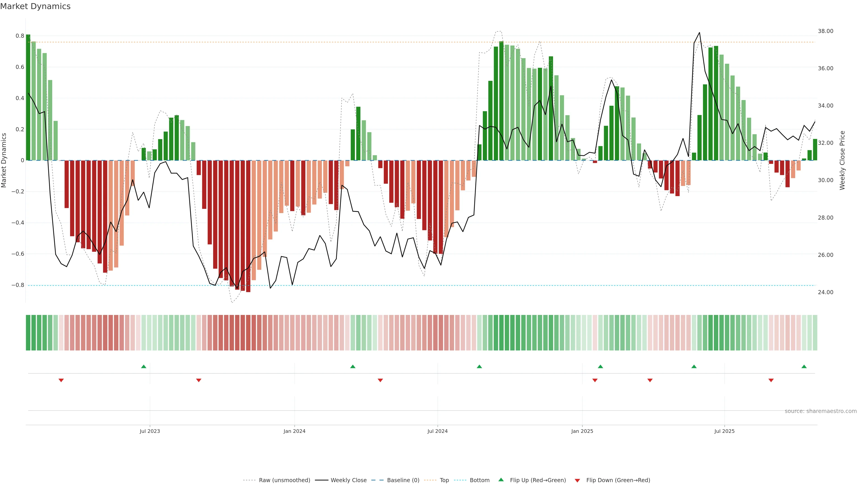Click the source: sharemaestro.com text
868x488 pixels.
click(x=821, y=411)
